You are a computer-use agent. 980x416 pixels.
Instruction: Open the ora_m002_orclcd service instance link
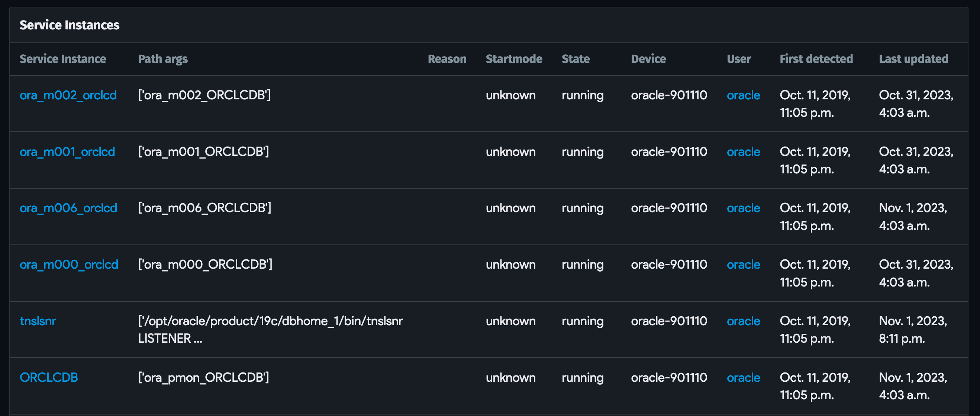68,95
